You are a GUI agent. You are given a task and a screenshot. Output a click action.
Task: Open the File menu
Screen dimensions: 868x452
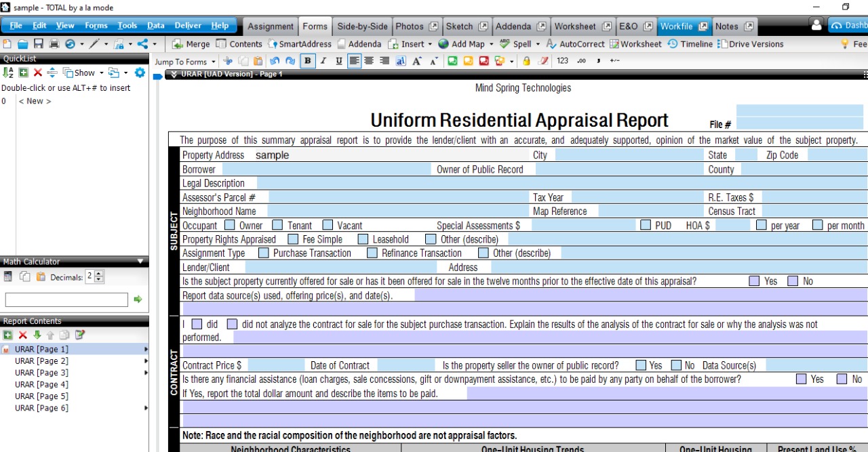coord(16,26)
